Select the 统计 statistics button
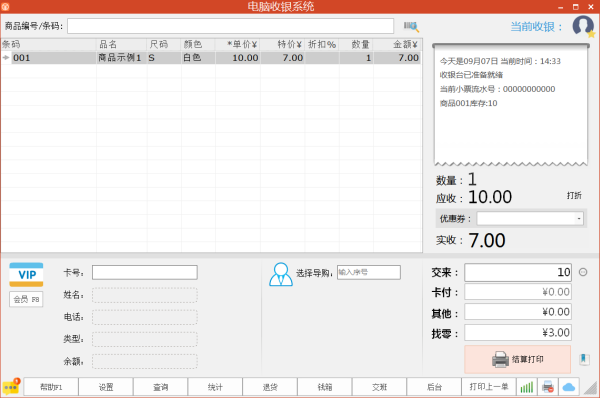600x398 pixels. tap(215, 387)
